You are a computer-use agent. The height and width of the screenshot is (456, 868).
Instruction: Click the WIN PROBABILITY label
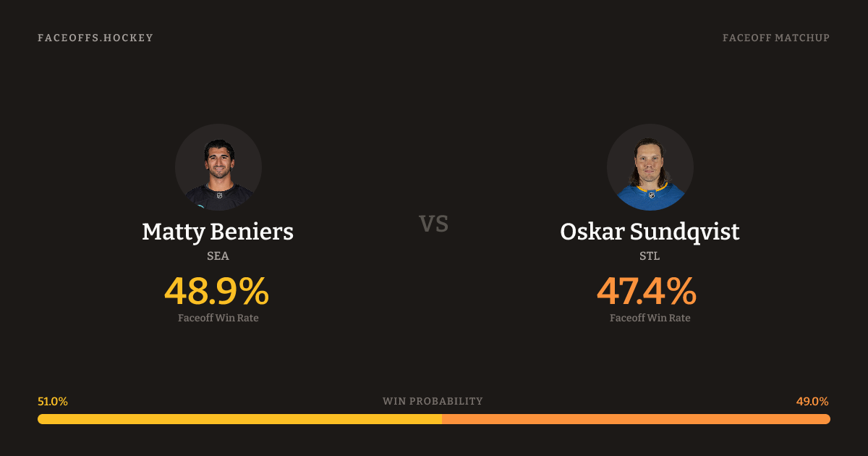click(433, 401)
